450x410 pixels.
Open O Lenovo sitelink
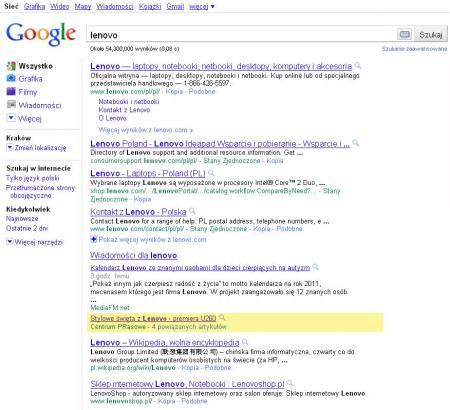(x=112, y=118)
